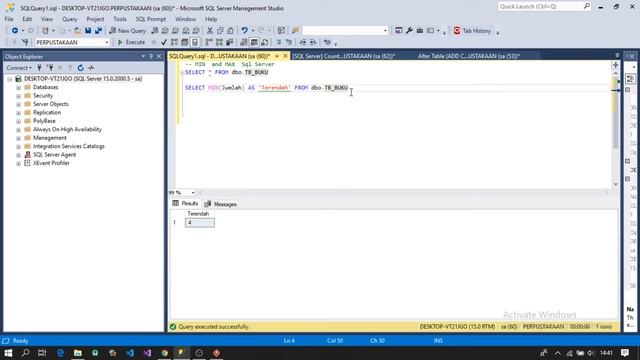Click Connect Object Explorer plug icon
The image size is (640, 360).
(x=40, y=68)
